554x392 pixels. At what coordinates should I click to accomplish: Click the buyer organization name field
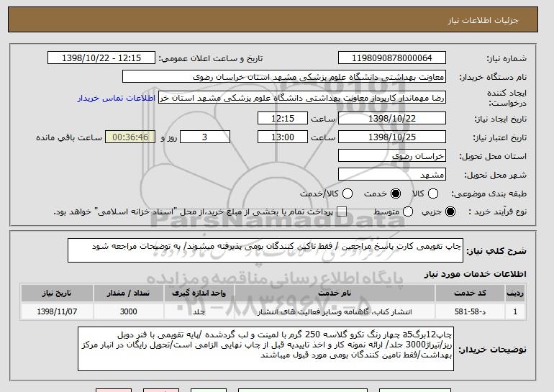284,77
